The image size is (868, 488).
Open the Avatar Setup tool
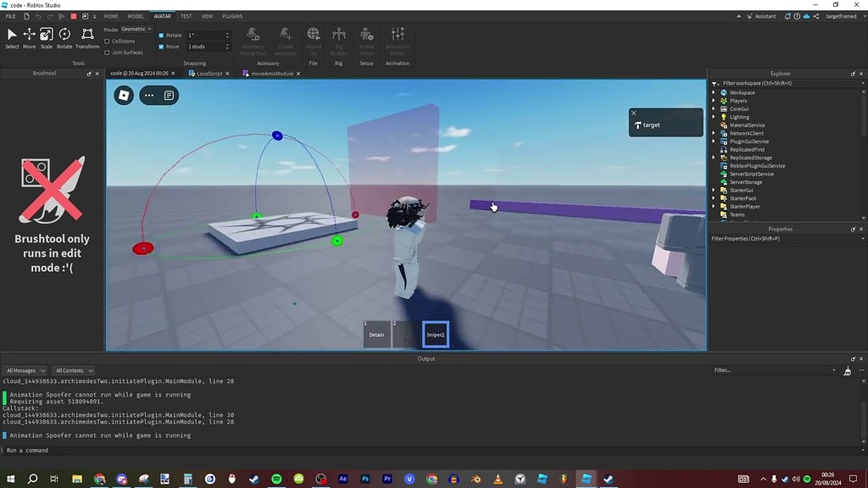pyautogui.click(x=366, y=39)
